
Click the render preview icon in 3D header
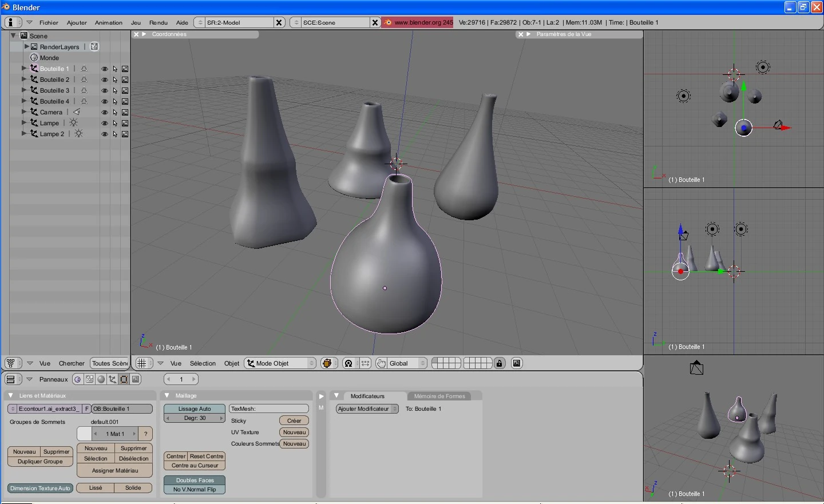pyautogui.click(x=517, y=363)
